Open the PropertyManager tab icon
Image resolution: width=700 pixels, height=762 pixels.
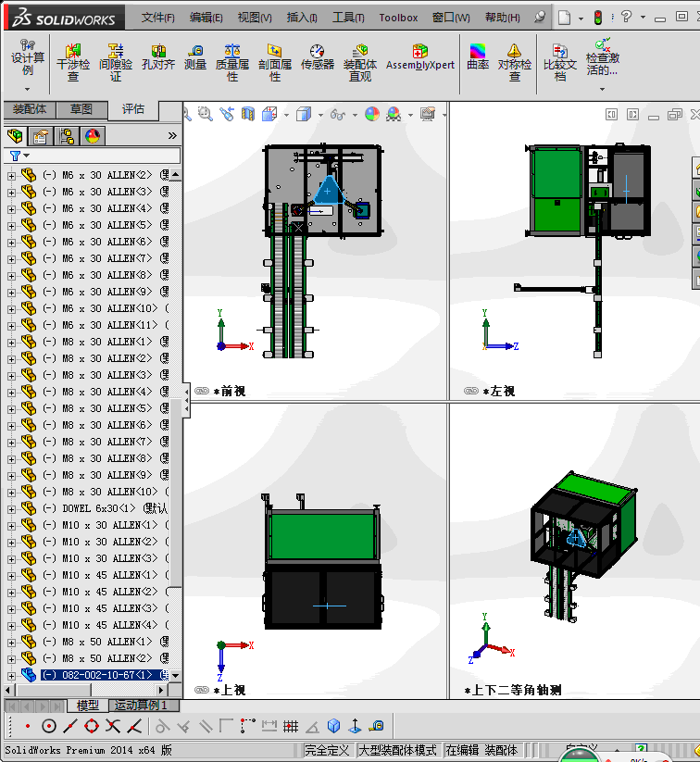pyautogui.click(x=41, y=136)
